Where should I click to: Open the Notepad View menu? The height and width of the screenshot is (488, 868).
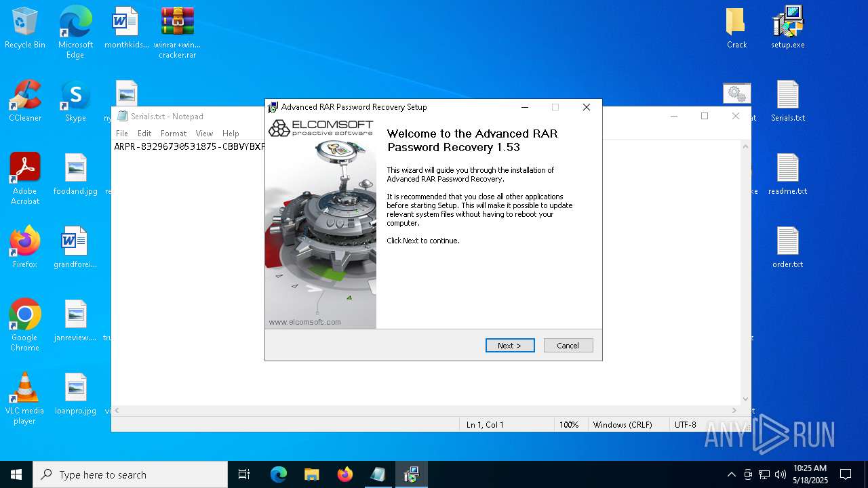[204, 134]
